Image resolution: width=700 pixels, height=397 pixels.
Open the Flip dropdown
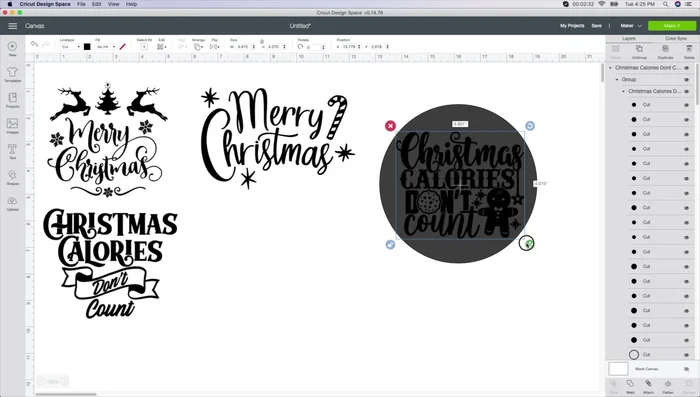click(x=215, y=46)
